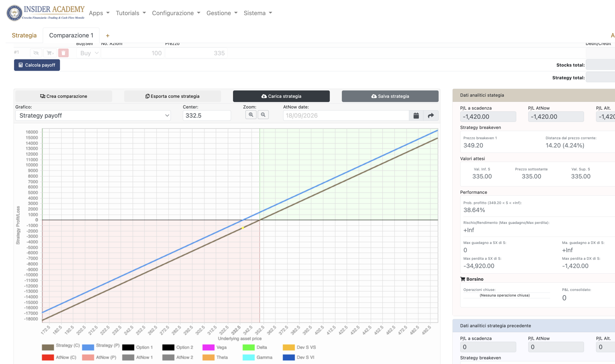The image size is (615, 364).
Task: Toggle Strategy (P) legend swatch
Action: tap(88, 347)
